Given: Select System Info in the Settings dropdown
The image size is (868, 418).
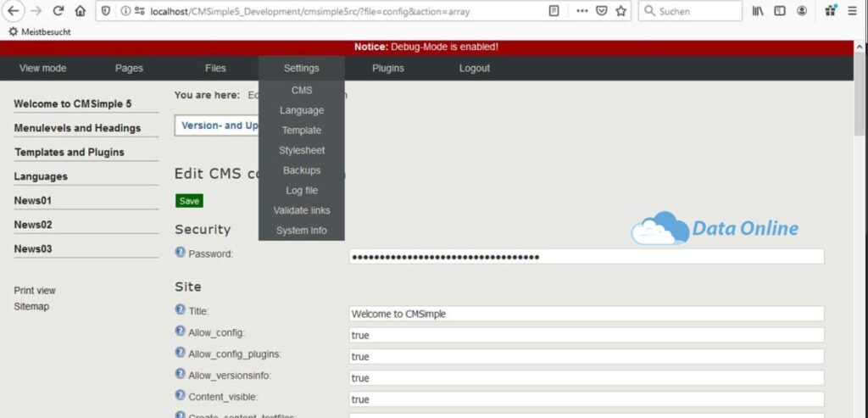Looking at the screenshot, I should pyautogui.click(x=302, y=231).
